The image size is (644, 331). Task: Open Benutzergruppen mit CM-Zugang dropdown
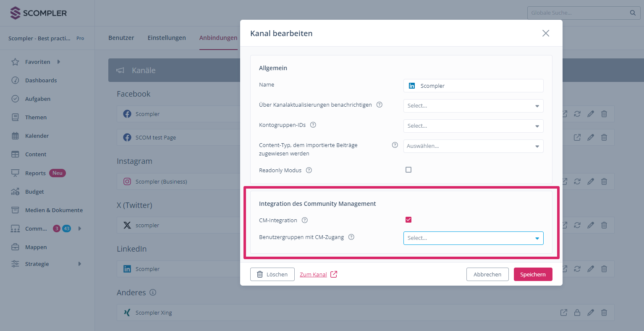click(473, 238)
